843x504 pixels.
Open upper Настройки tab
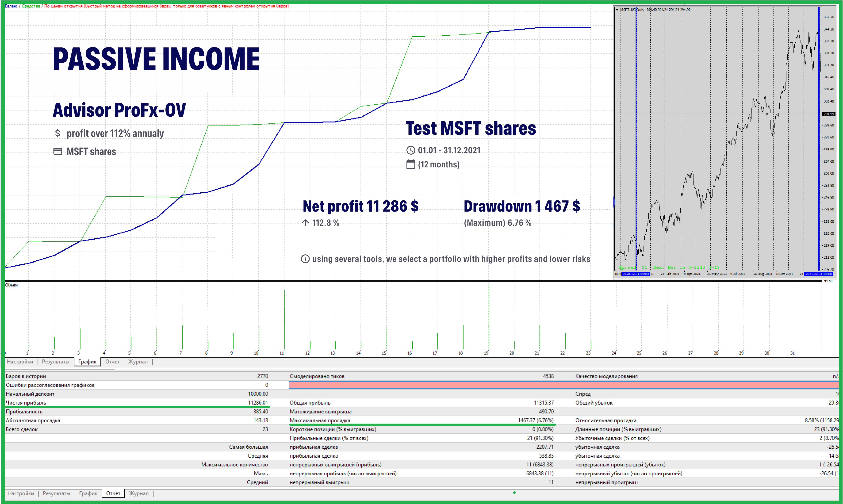point(20,362)
